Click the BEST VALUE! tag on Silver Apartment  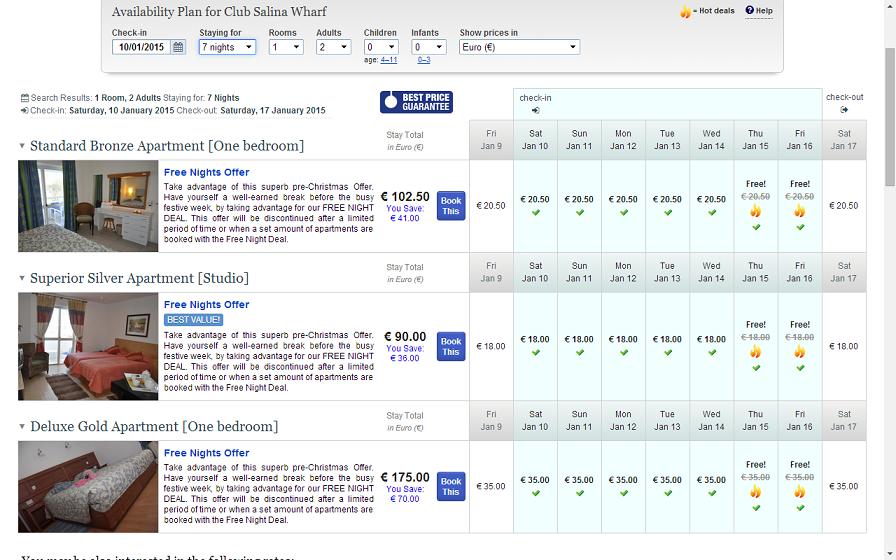click(x=193, y=319)
